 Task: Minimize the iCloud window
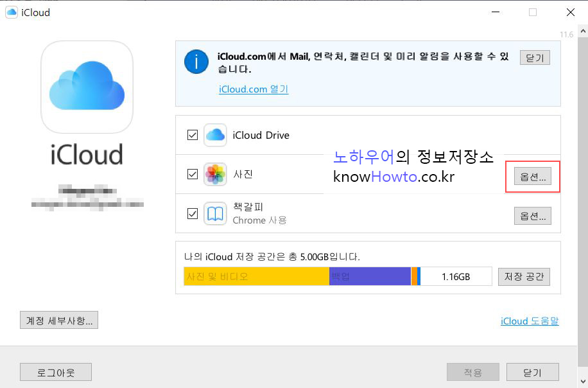[x=496, y=12]
